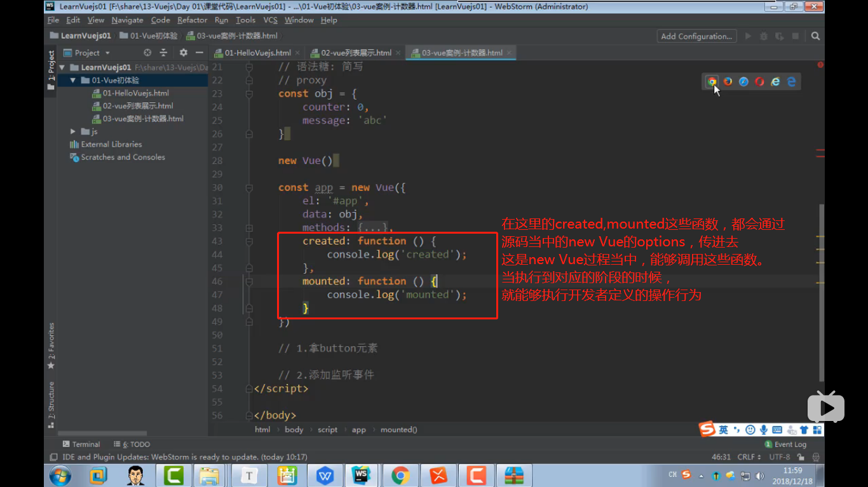Toggle read-only lock icon in status bar
This screenshot has width=868, height=487.
coord(800,457)
